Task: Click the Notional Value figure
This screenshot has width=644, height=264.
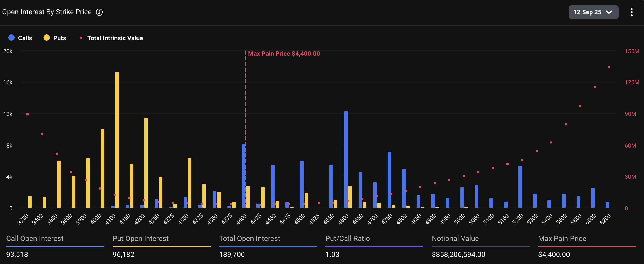Action: click(x=459, y=254)
